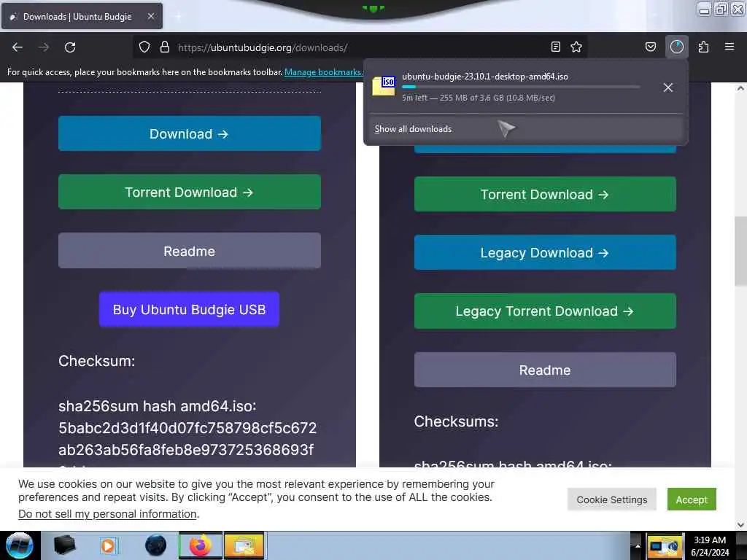This screenshot has width=747, height=560.
Task: Close the Downloads | Ubuntu Budgie tab
Action: coord(150,16)
